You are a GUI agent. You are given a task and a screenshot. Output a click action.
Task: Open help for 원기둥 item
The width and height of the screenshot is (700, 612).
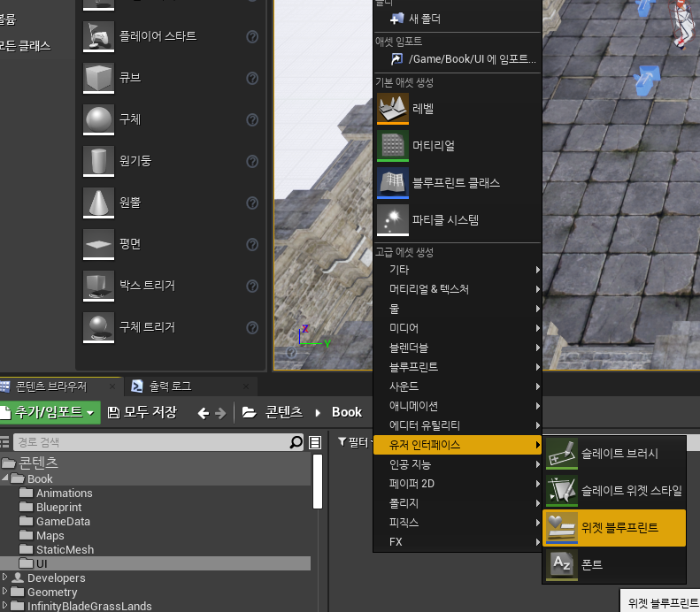click(252, 162)
